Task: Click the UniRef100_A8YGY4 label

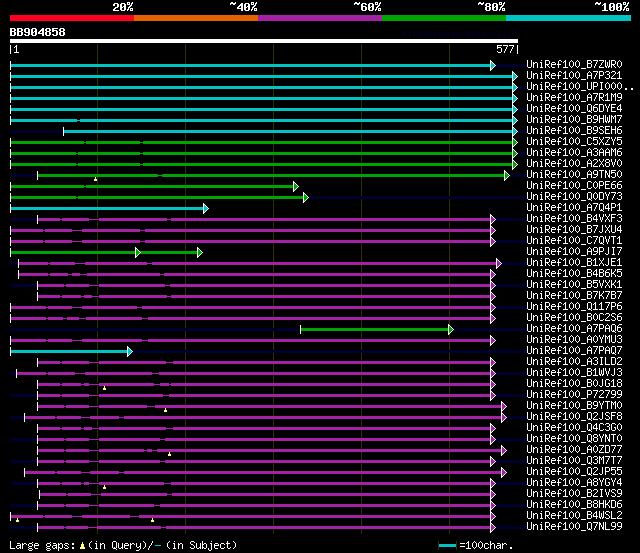Action: click(x=574, y=483)
